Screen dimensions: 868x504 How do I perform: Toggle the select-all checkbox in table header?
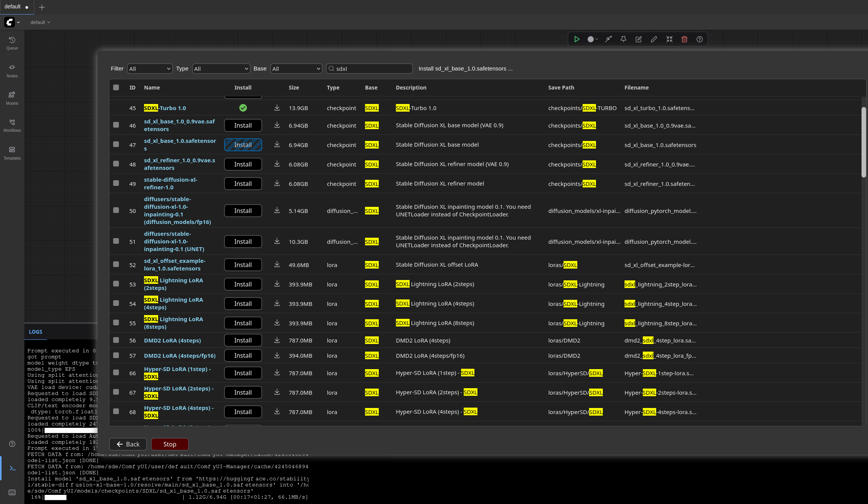pyautogui.click(x=116, y=87)
